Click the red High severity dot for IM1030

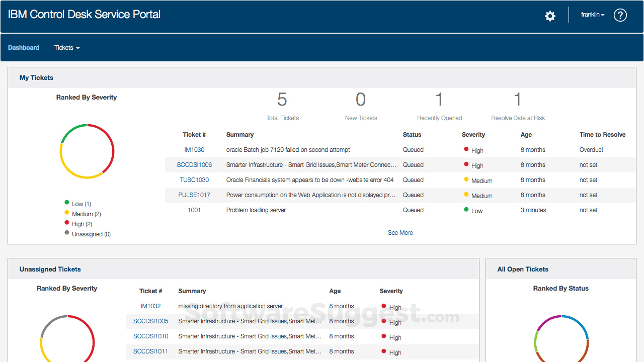(466, 148)
